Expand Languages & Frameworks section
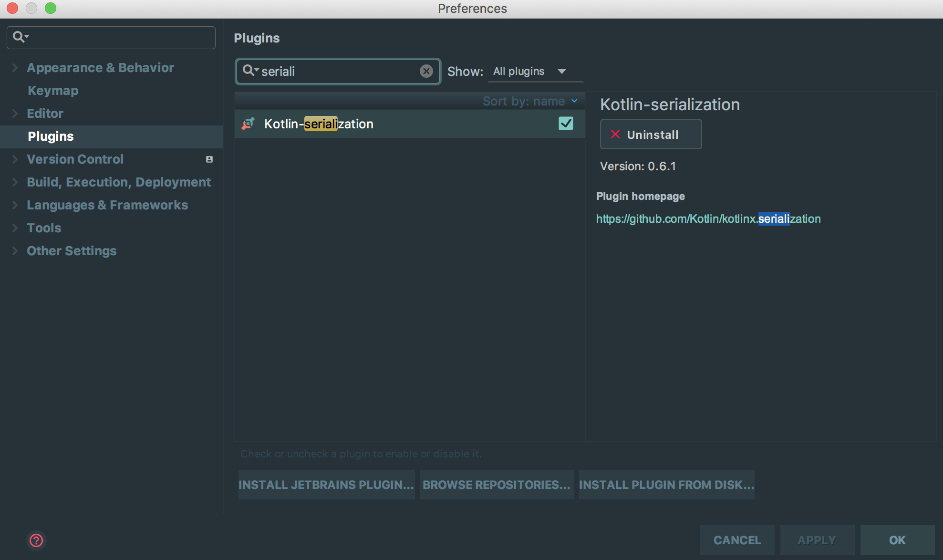This screenshot has width=943, height=560. point(15,205)
